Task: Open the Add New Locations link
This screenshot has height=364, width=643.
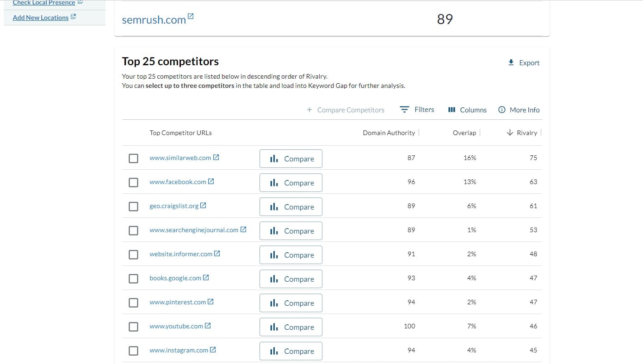Action: (x=41, y=18)
